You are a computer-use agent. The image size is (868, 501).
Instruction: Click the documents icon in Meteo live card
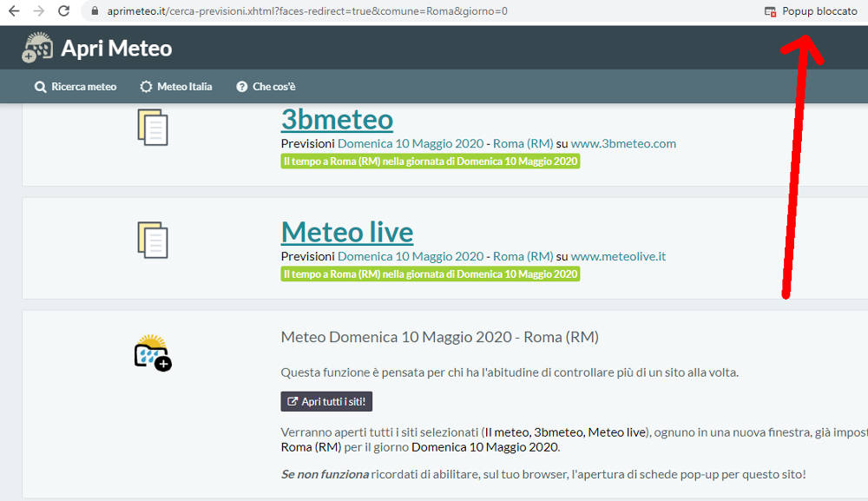tap(152, 240)
